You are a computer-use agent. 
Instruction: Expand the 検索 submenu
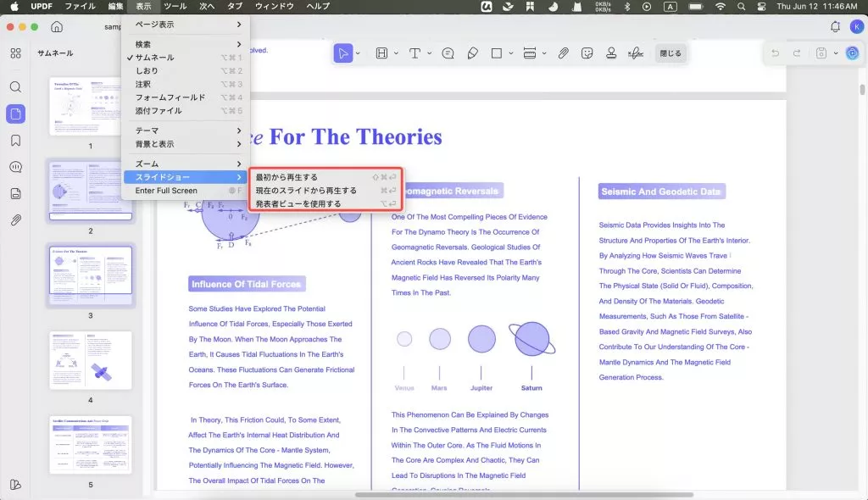click(x=186, y=44)
